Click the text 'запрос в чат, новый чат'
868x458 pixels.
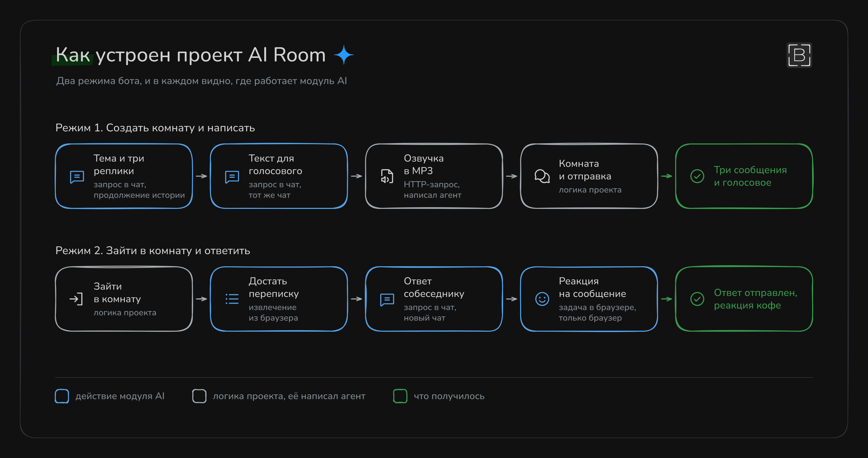pyautogui.click(x=430, y=313)
